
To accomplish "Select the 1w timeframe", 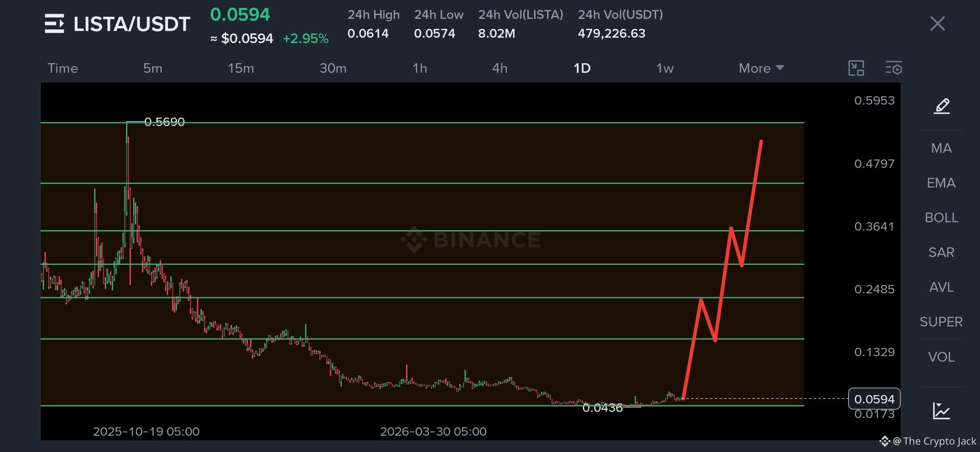I will (x=665, y=68).
